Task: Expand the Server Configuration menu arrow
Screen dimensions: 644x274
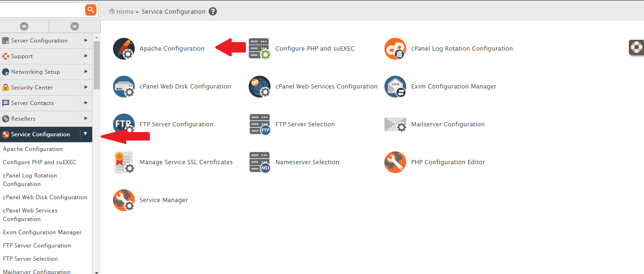Action: pyautogui.click(x=86, y=41)
